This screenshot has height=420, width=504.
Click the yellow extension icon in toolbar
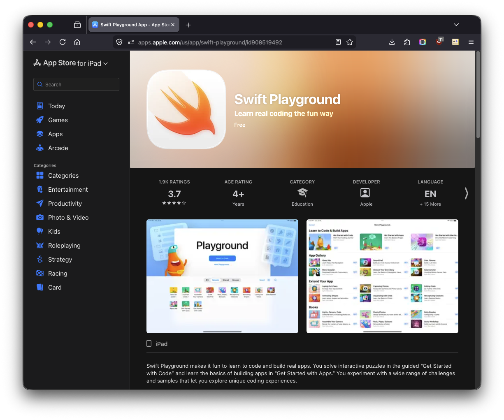[x=455, y=42]
